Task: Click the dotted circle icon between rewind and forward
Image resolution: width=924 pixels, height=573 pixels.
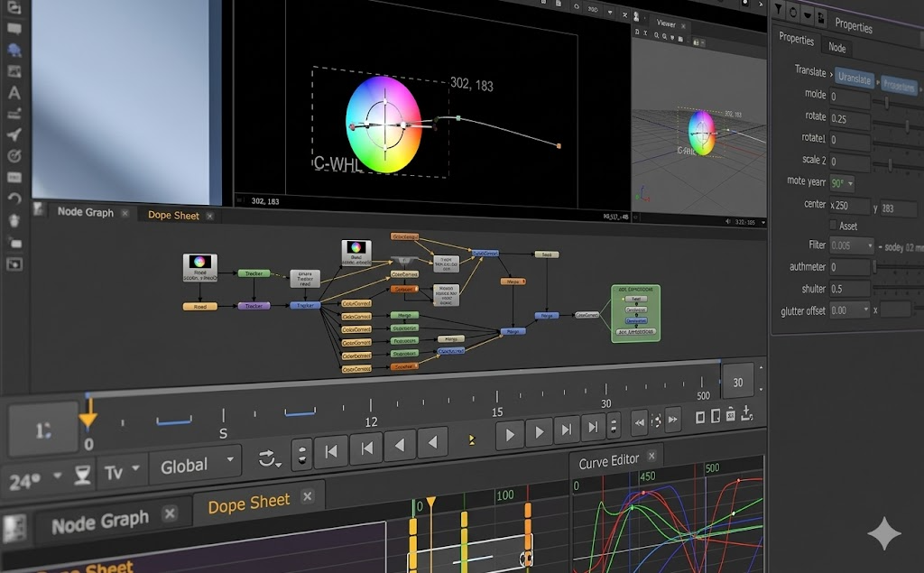Action: pyautogui.click(x=656, y=421)
